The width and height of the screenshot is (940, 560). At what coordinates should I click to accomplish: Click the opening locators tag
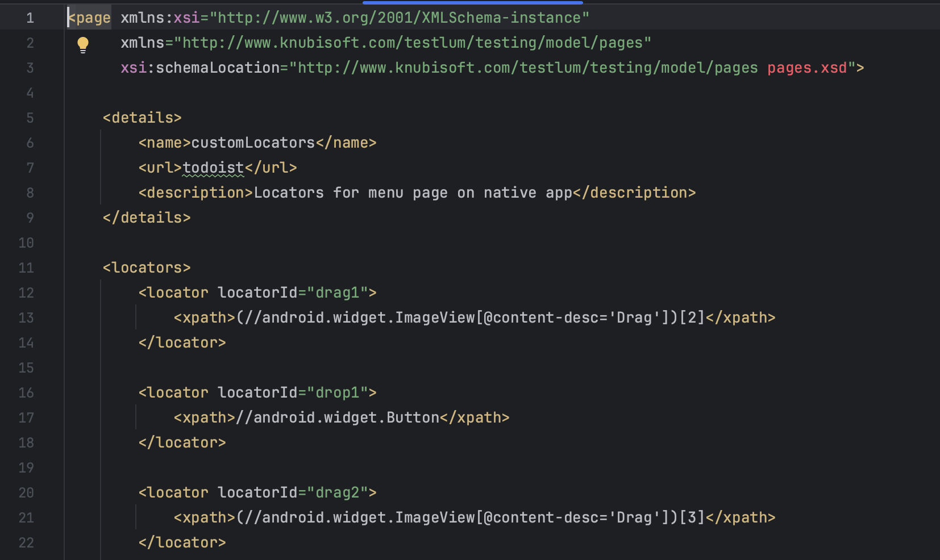pyautogui.click(x=147, y=268)
